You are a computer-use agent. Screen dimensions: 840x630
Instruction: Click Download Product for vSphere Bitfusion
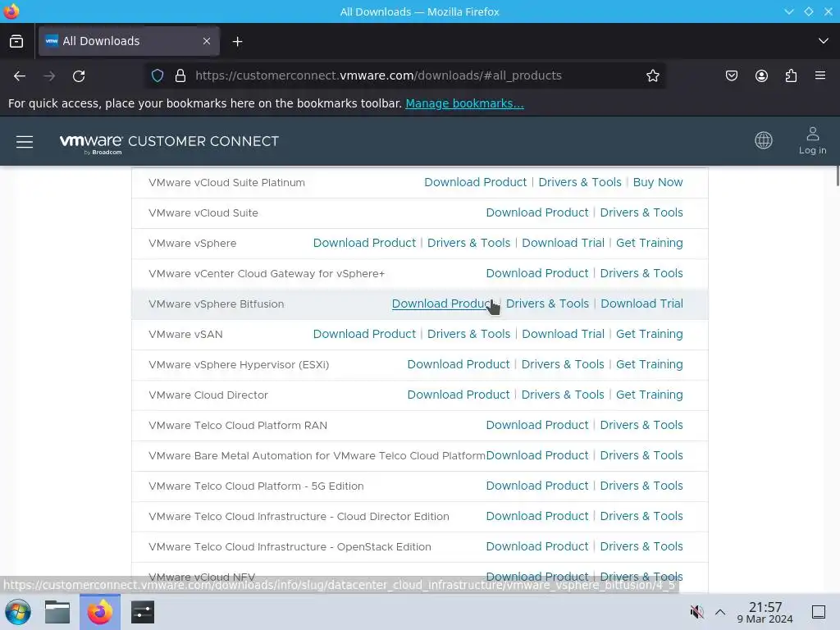[x=443, y=304]
